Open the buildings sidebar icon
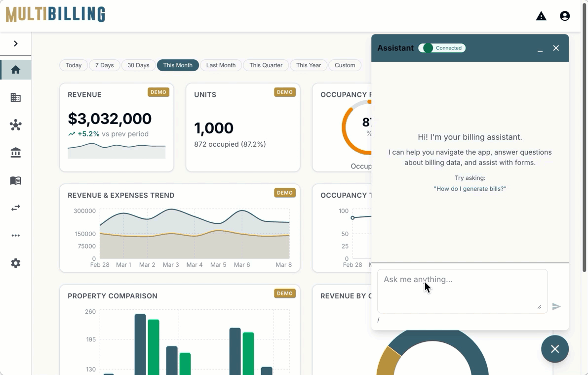 (16, 97)
